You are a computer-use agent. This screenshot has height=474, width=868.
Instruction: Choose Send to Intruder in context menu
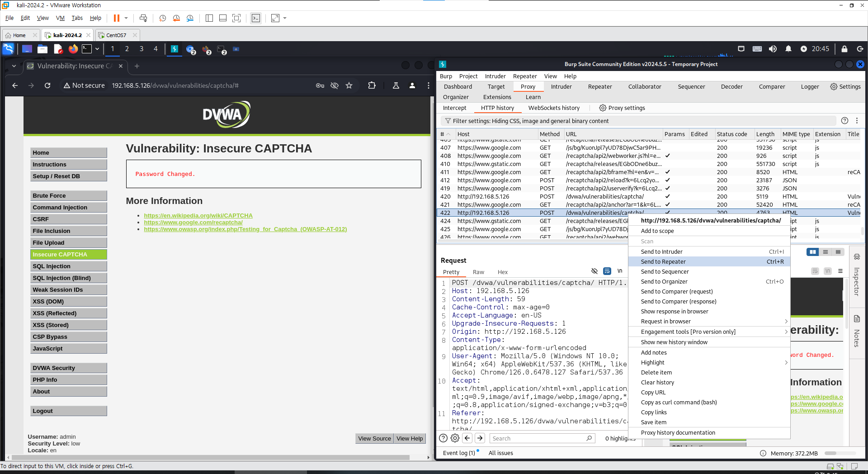point(709,252)
